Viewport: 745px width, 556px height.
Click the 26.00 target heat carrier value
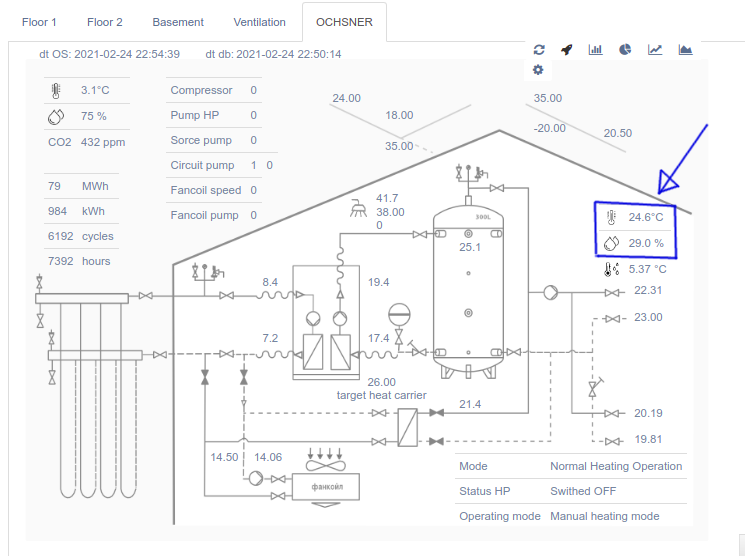pos(382,382)
